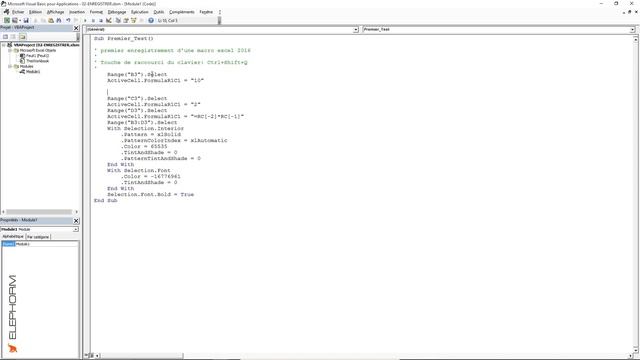Screen dimensions: 640x360
Task: Open the Format menu
Action: click(x=96, y=12)
